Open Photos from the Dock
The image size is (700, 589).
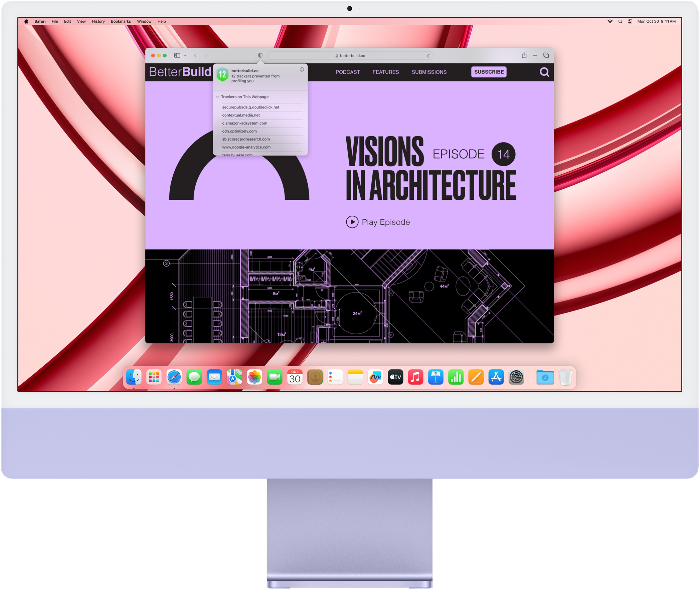tap(254, 377)
